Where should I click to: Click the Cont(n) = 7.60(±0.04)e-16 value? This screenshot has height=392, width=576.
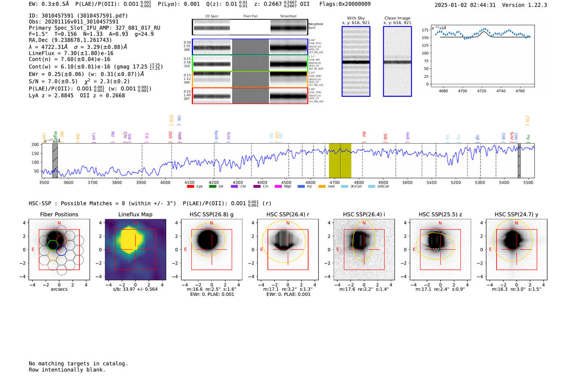(70, 59)
